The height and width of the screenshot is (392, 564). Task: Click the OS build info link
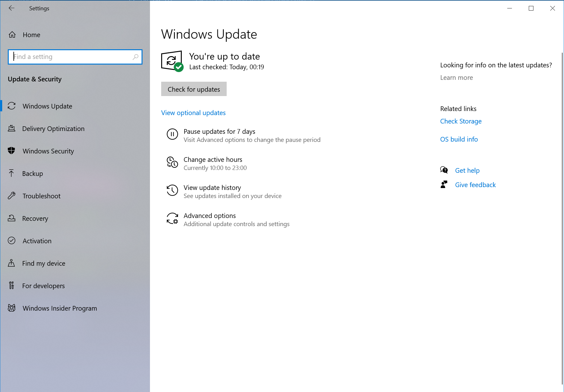tap(459, 139)
